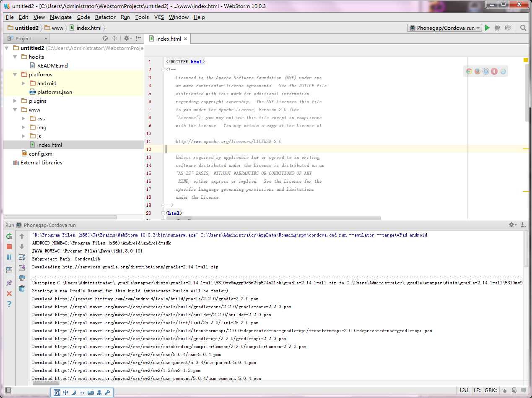The height and width of the screenshot is (398, 532).
Task: Open Run panel gear settings menu
Action: tap(513, 225)
